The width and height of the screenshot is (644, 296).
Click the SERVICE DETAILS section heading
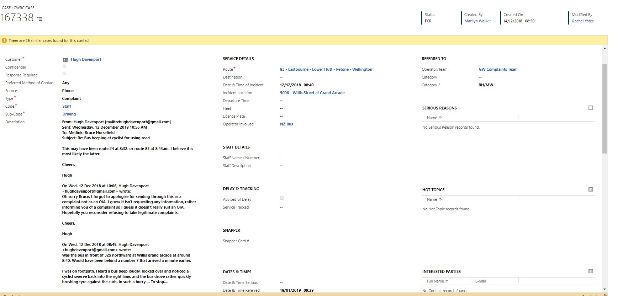(x=238, y=59)
